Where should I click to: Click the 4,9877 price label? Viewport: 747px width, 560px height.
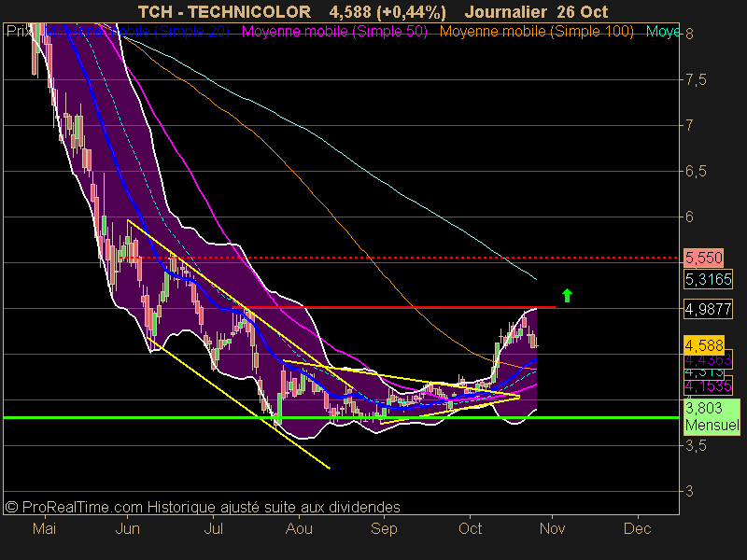tap(708, 309)
